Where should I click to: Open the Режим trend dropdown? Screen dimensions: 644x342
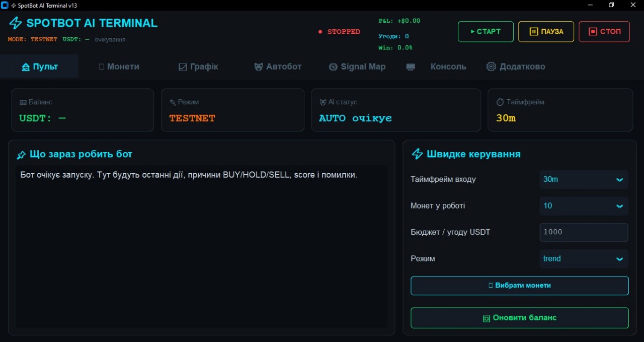584,259
